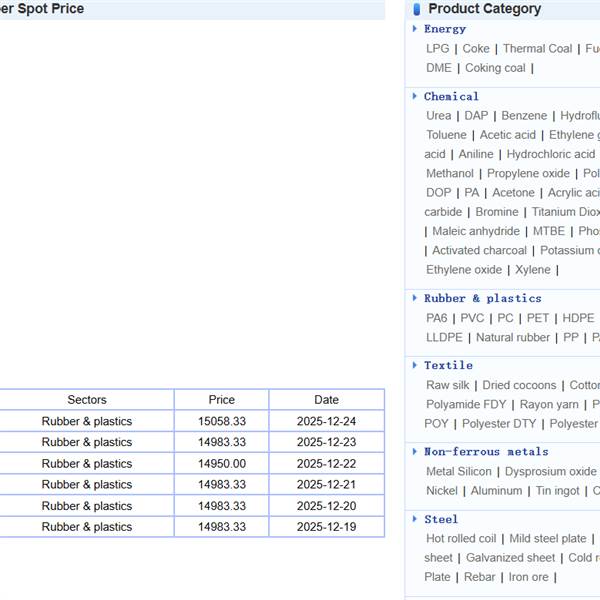The height and width of the screenshot is (600, 600).
Task: Click the arrow icon next to Textile
Action: pos(415,365)
